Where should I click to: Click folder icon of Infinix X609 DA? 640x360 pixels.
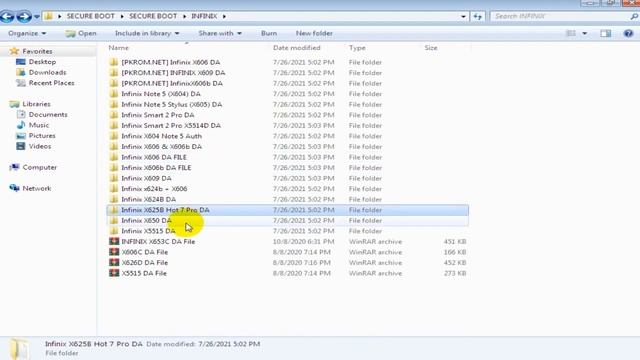point(114,178)
